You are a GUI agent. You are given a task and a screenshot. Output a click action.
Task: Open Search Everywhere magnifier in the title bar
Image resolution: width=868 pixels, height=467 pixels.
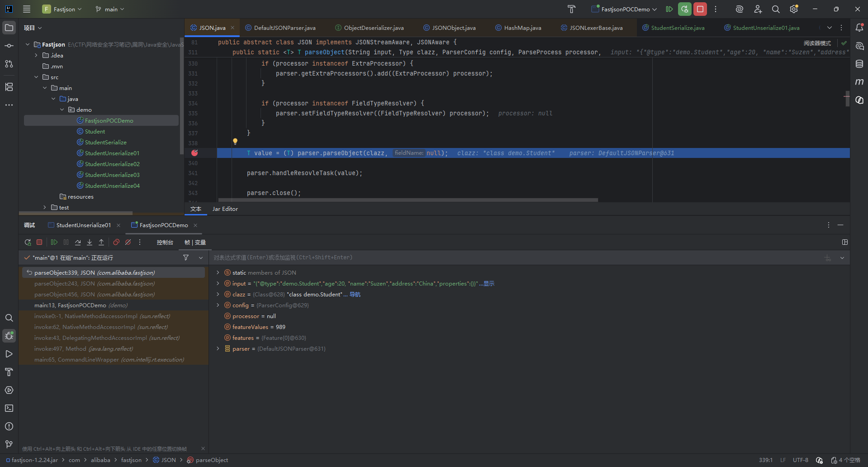tap(776, 9)
